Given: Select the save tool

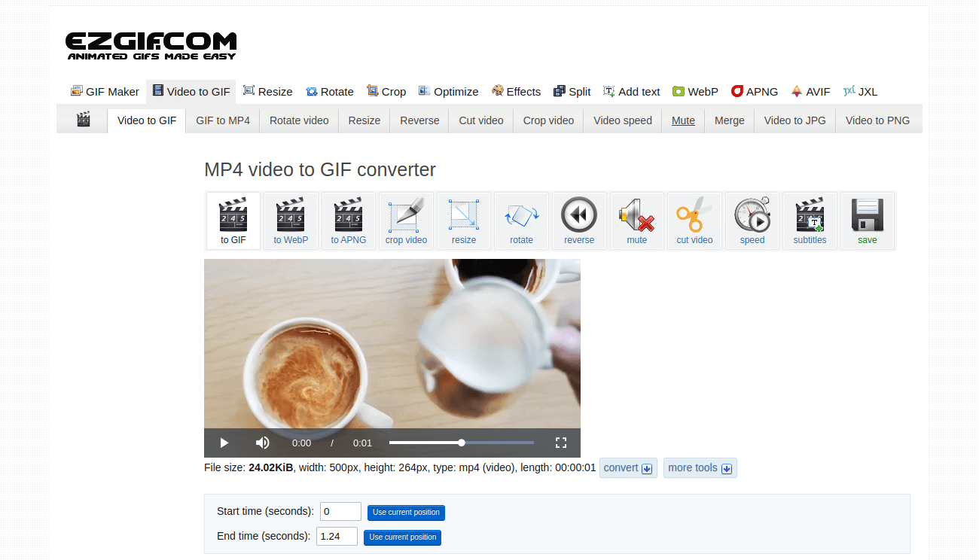Looking at the screenshot, I should point(867,221).
